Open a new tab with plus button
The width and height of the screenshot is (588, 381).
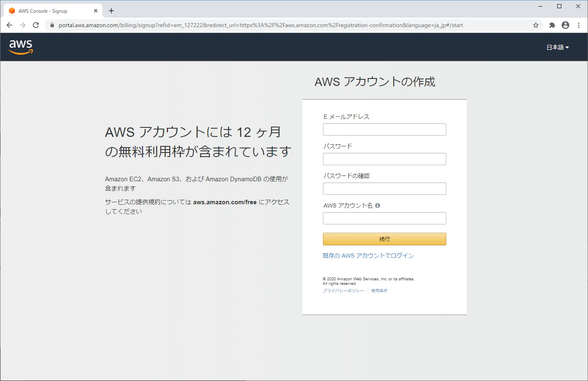[111, 11]
